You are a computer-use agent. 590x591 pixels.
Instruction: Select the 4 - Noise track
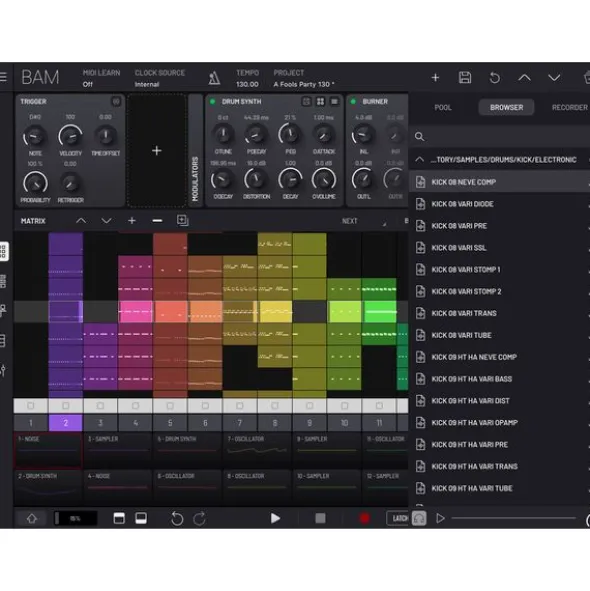click(x=118, y=487)
